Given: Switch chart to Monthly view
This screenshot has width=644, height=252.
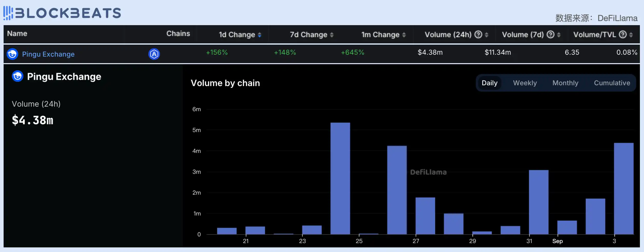Looking at the screenshot, I should pyautogui.click(x=565, y=83).
